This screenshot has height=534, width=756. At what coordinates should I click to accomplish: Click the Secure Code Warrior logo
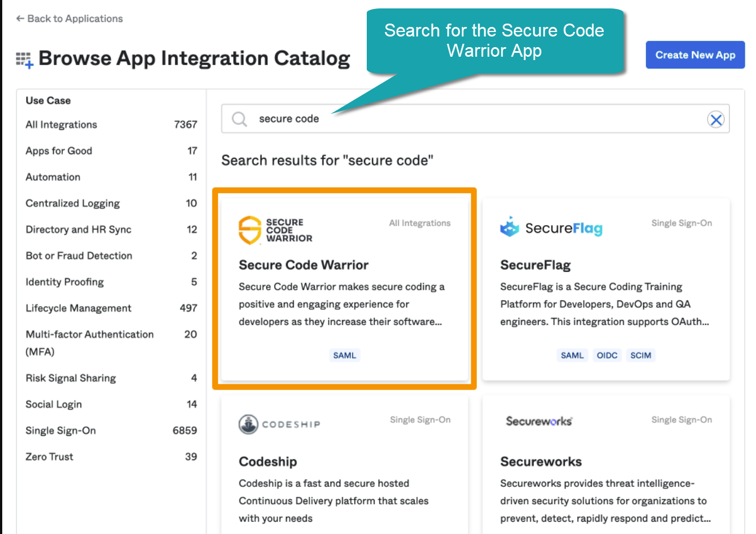pyautogui.click(x=275, y=230)
